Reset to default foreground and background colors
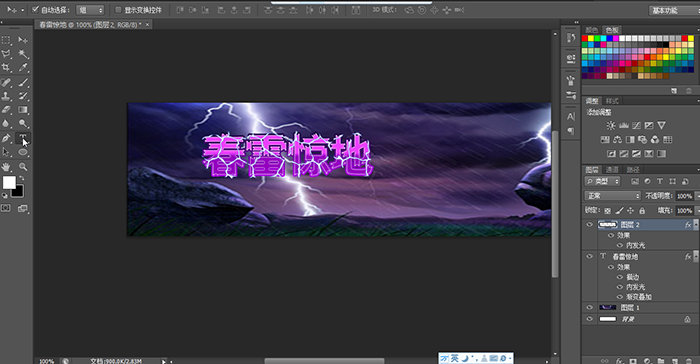 click(5, 196)
